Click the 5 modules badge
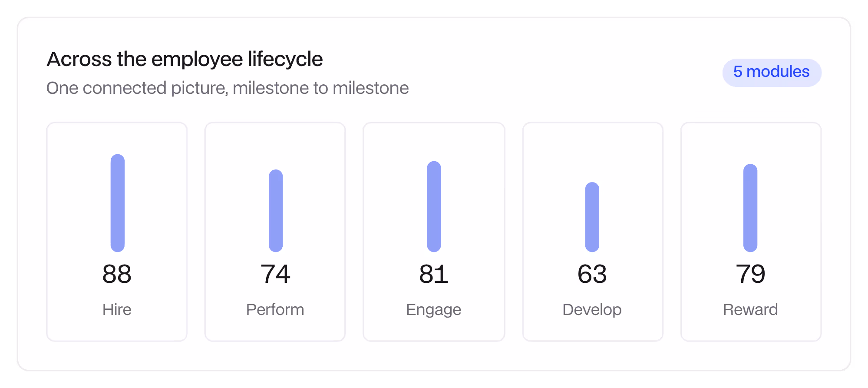This screenshot has width=868, height=388. 772,73
